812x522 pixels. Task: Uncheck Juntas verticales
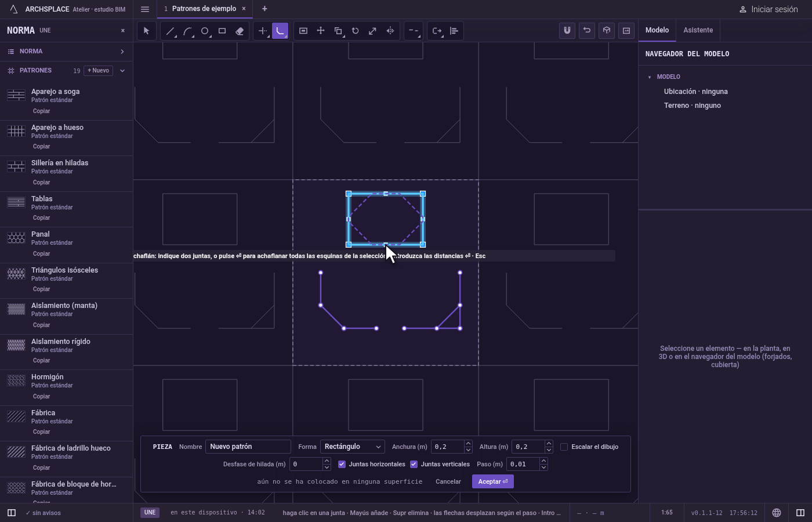click(414, 464)
